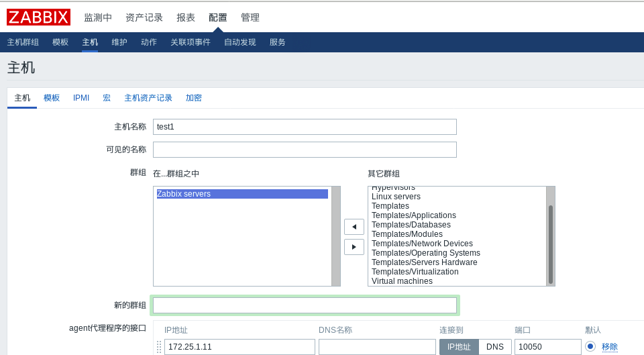This screenshot has width=644, height=355.
Task: Go to 维护 submenu
Action: [x=119, y=42]
